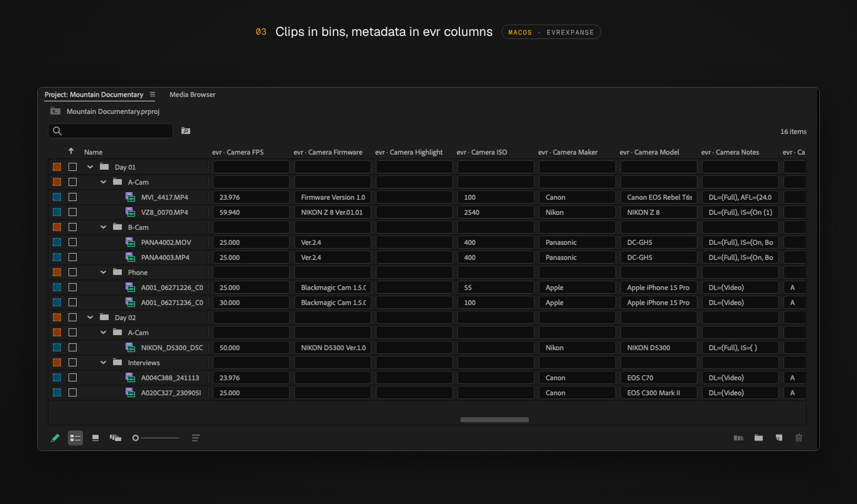The image size is (857, 504).
Task: Collapse the Day 01 bin
Action: coord(90,167)
